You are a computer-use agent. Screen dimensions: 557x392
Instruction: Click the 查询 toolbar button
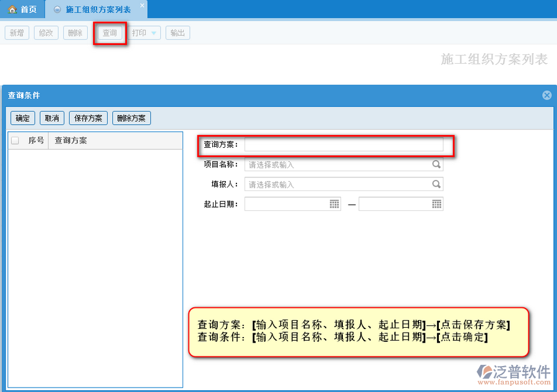tap(110, 33)
